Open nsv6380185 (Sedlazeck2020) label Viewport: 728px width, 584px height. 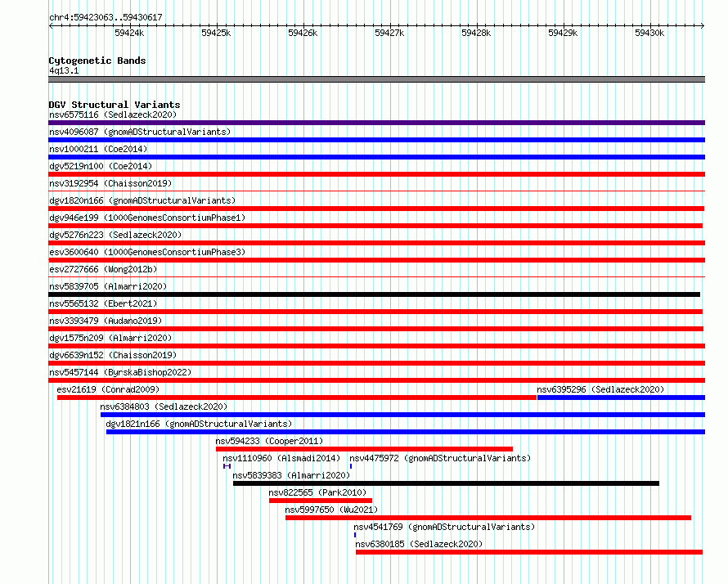click(419, 544)
